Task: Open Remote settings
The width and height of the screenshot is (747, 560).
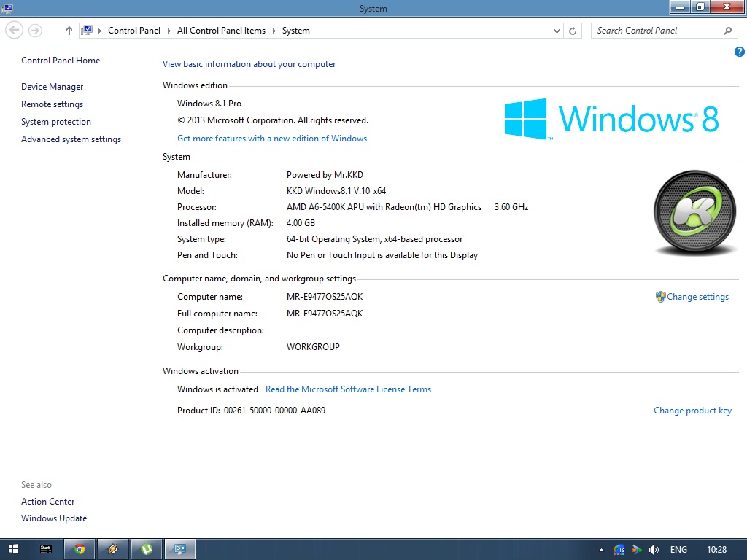Action: point(52,104)
